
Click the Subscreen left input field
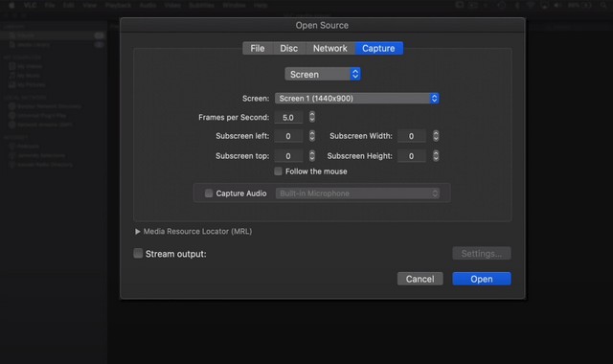pyautogui.click(x=288, y=136)
